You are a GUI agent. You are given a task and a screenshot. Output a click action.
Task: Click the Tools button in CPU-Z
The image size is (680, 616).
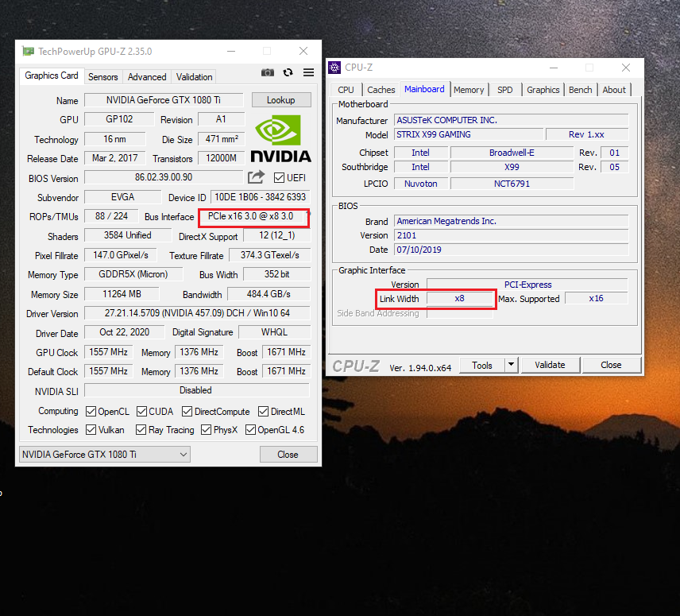[482, 365]
